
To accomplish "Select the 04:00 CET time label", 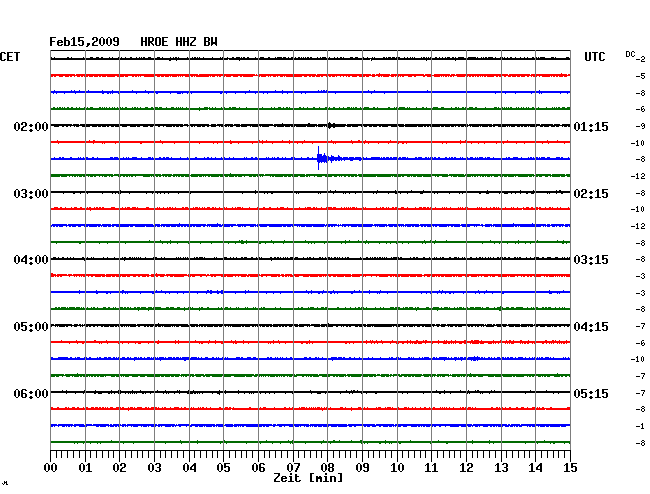I will [31, 260].
